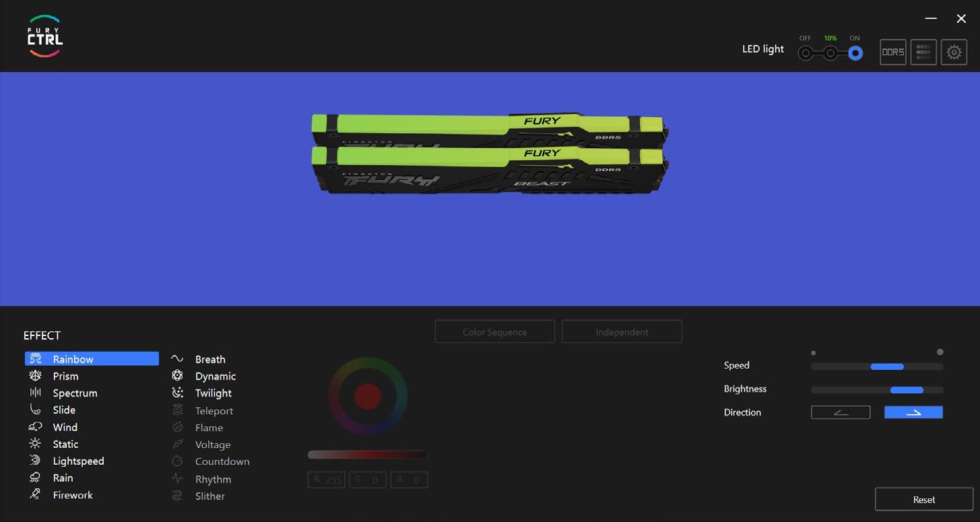Turn LED light to OFF
Screen dimensions: 980x522
(x=806, y=53)
